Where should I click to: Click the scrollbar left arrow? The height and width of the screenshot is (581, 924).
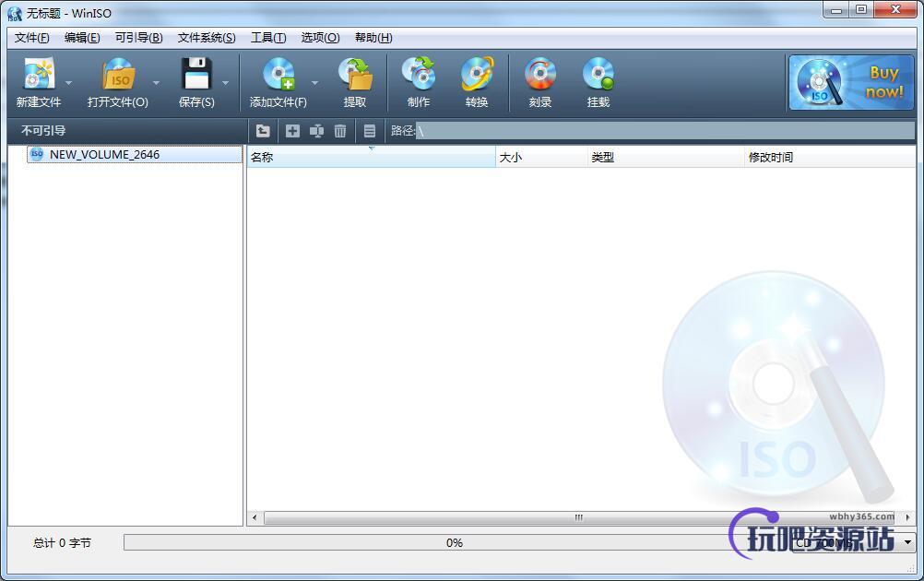(255, 517)
